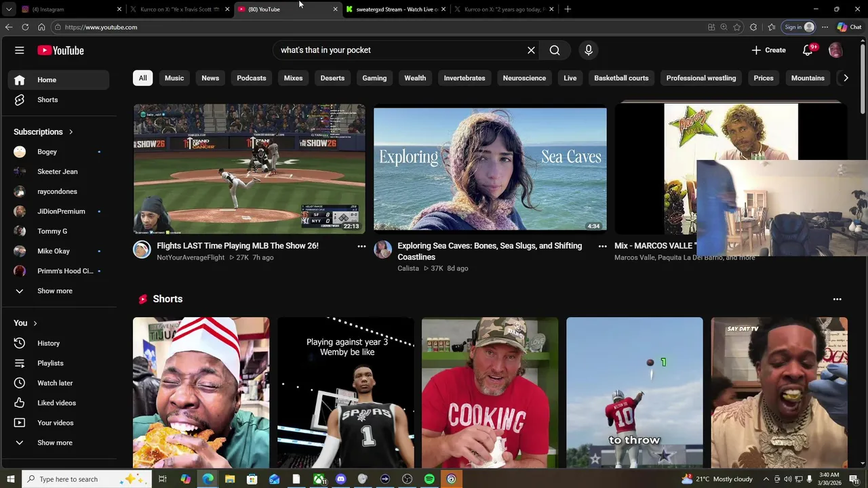Start voice search with the microphone icon
The width and height of the screenshot is (868, 488).
tap(589, 50)
